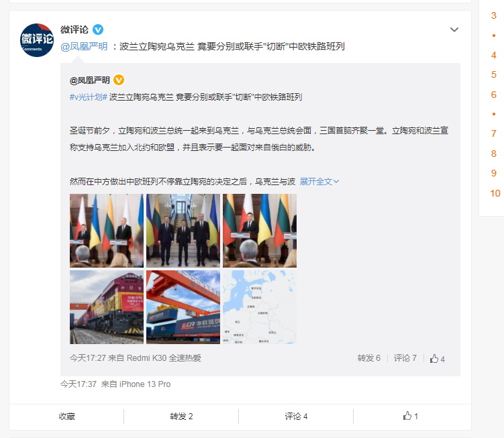This screenshot has width=504, height=438.
Task: Open the 微评论 profile avatar
Action: [x=37, y=40]
